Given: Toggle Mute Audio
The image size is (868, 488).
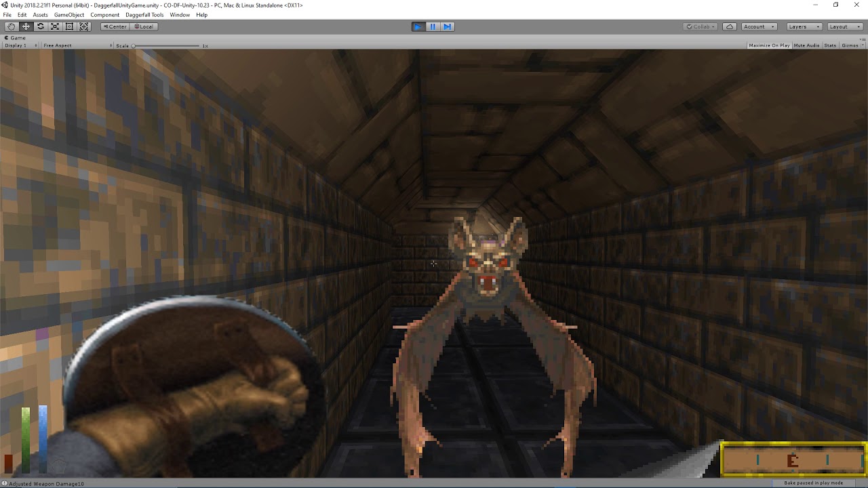Looking at the screenshot, I should (x=806, y=45).
